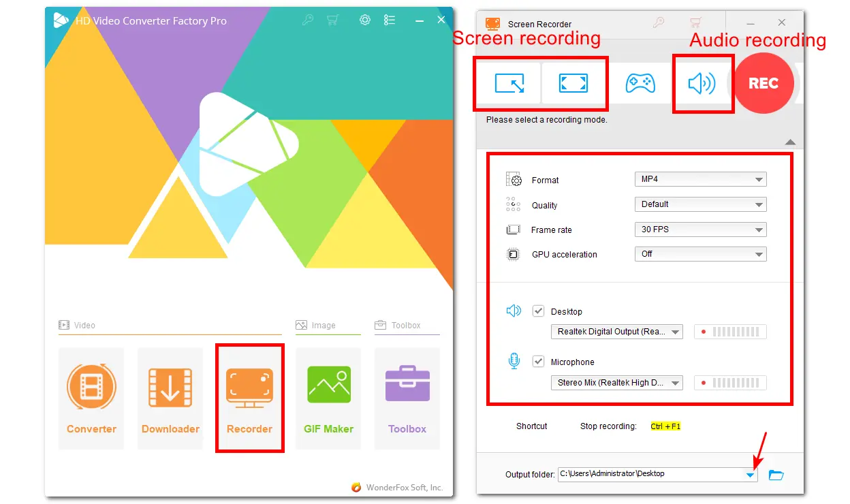
Task: Click the Frame rate icon
Action: coord(513,230)
